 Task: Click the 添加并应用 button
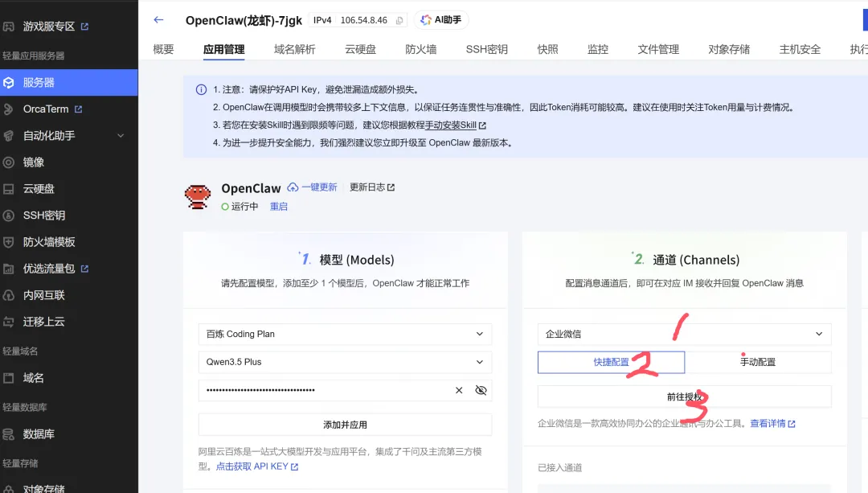[x=345, y=425]
